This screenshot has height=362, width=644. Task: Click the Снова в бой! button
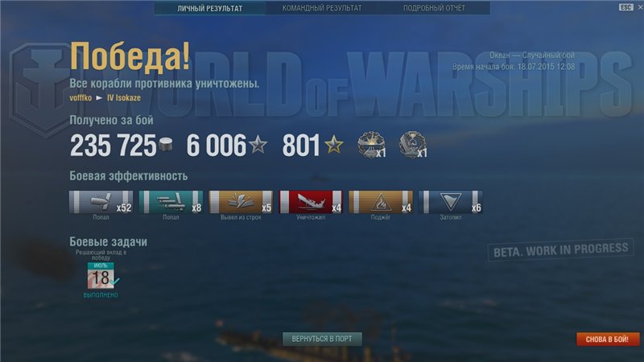[607, 339]
